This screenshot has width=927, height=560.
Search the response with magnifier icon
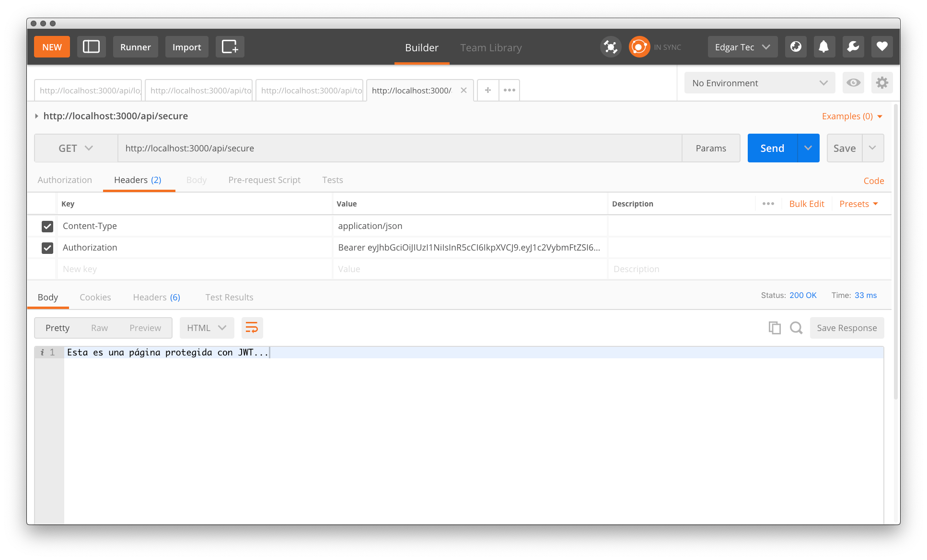tap(796, 328)
